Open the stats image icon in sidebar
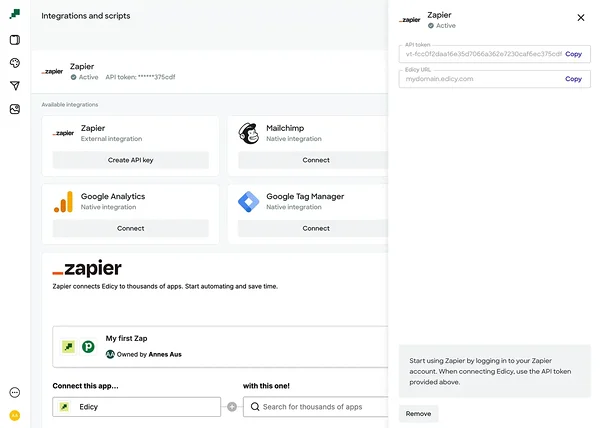This screenshot has width=600, height=428. 15,109
